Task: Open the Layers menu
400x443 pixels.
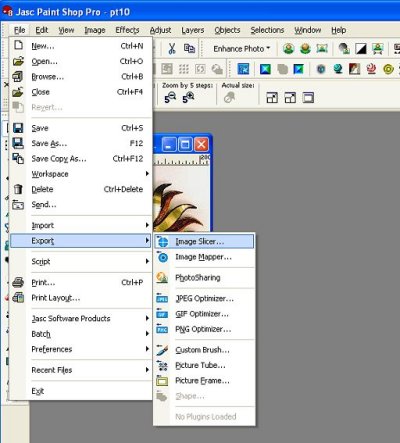Action: click(193, 30)
